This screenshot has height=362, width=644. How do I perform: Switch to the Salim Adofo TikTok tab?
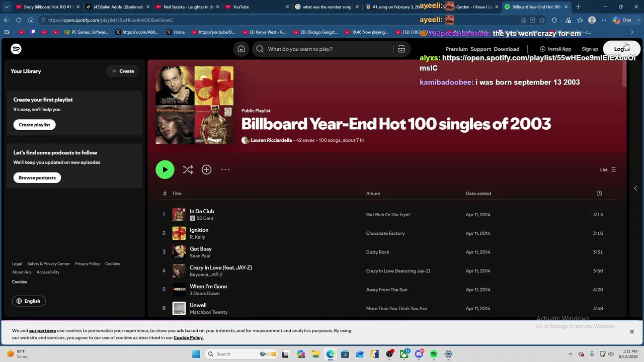point(117,7)
